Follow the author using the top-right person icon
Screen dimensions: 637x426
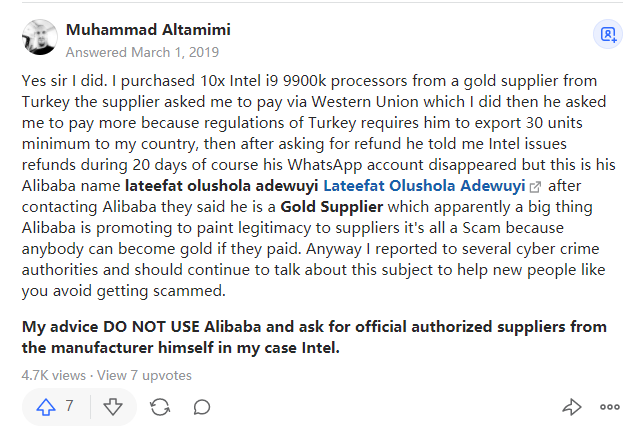[607, 34]
